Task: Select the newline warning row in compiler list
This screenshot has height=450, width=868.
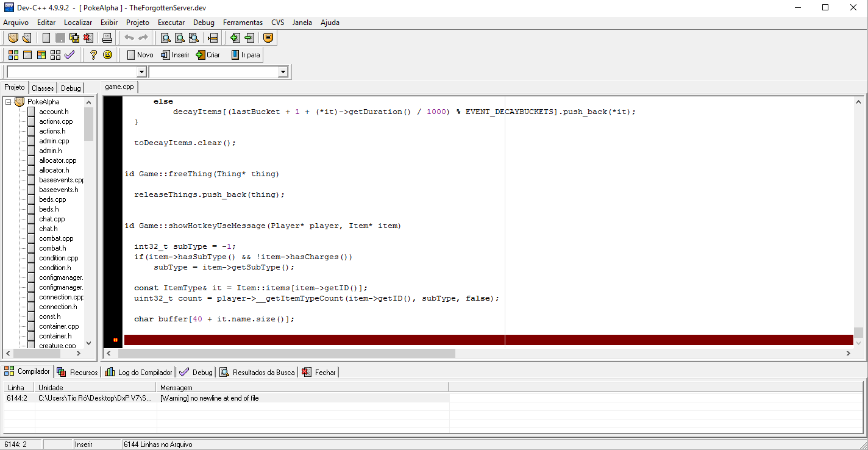Action: click(x=227, y=398)
